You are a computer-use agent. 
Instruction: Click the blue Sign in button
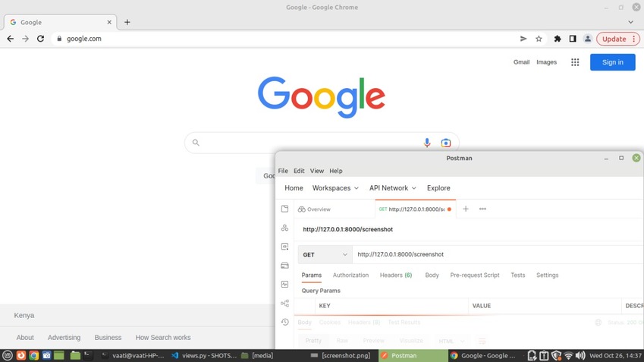[x=612, y=62]
